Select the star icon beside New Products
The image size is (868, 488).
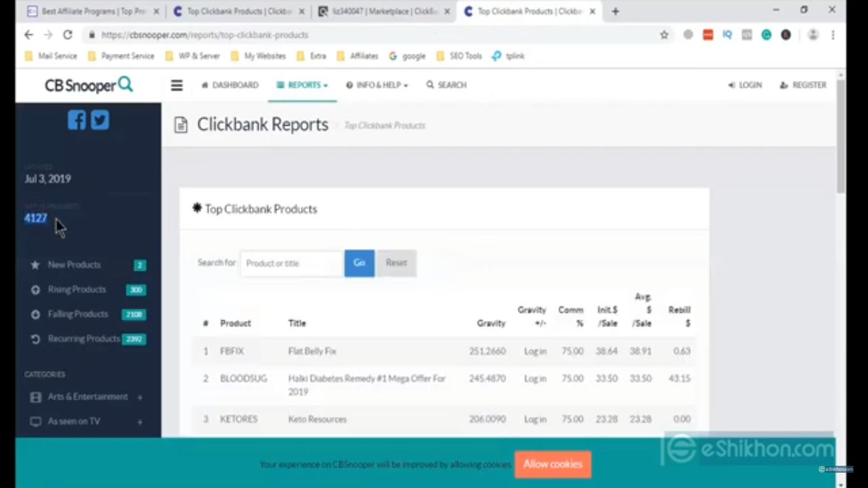35,265
